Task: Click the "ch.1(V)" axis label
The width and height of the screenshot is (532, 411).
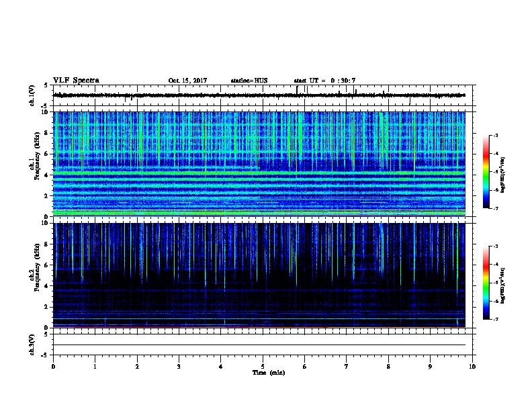Action: pos(32,95)
